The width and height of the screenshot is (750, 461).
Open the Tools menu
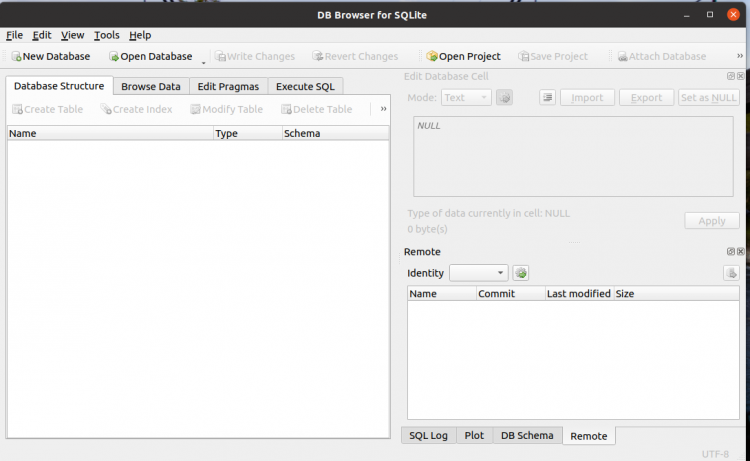[x=106, y=35]
